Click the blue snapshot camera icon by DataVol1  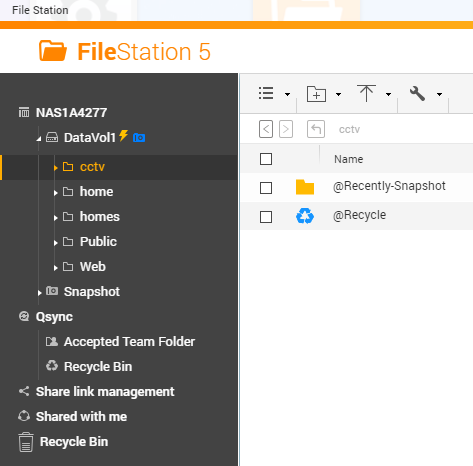[x=139, y=137]
